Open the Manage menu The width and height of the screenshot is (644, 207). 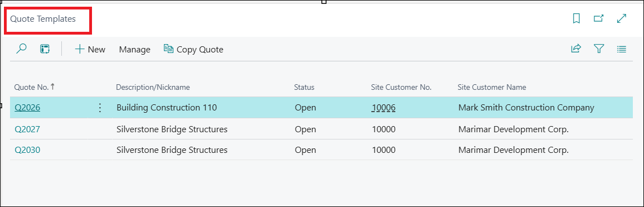(x=135, y=49)
